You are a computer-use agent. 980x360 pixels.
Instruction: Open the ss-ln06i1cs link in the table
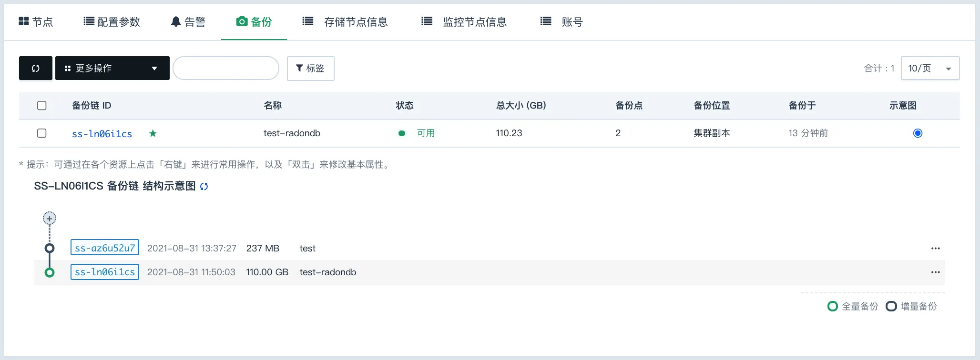[x=102, y=134]
